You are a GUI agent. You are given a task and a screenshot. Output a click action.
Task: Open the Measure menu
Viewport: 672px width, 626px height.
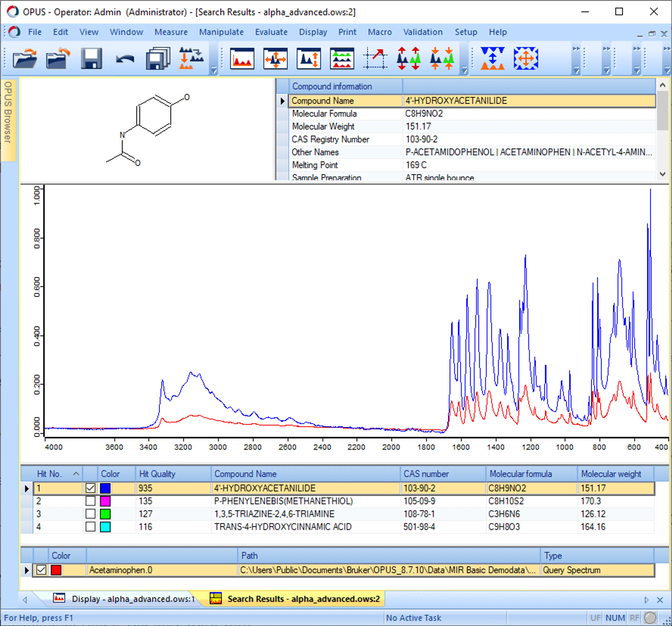pos(171,32)
